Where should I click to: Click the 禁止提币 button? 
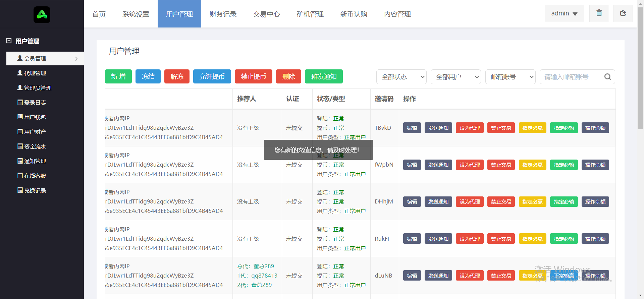(x=253, y=76)
